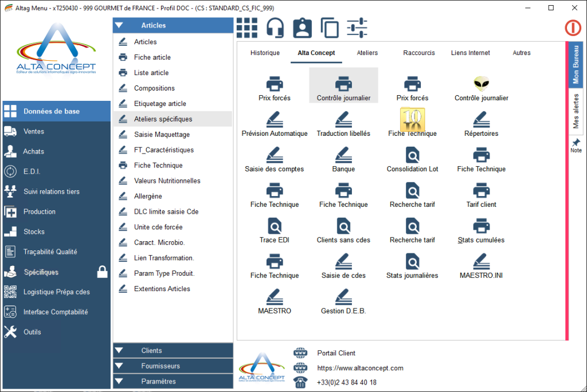Select Valeurs Nutritionnelles in Articles list

tap(167, 181)
